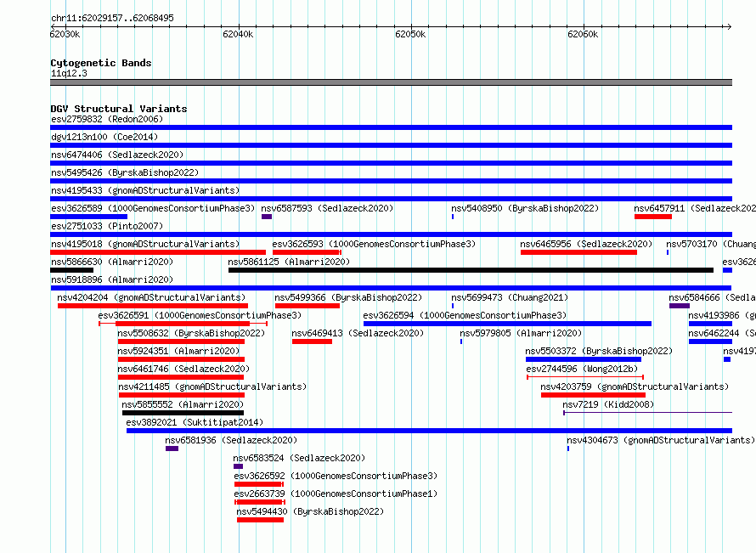Image resolution: width=756 pixels, height=553 pixels.
Task: Click the 62050k ruler position marker
Action: tap(410, 34)
